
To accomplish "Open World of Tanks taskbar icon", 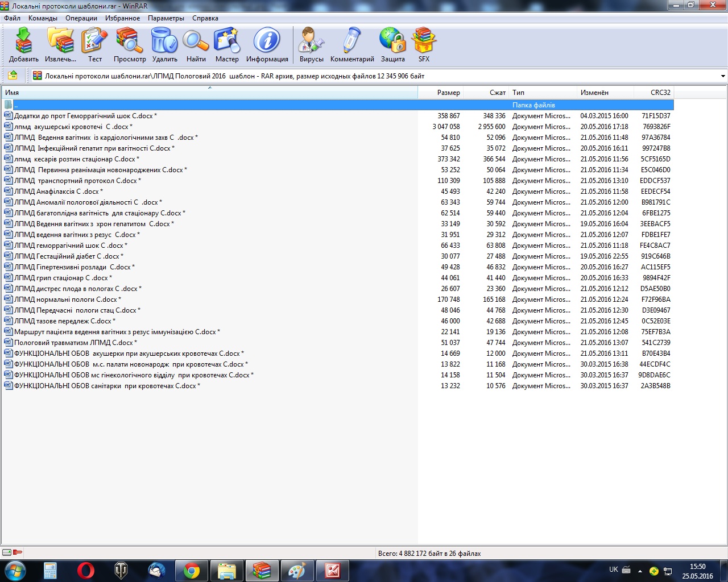I will [121, 571].
